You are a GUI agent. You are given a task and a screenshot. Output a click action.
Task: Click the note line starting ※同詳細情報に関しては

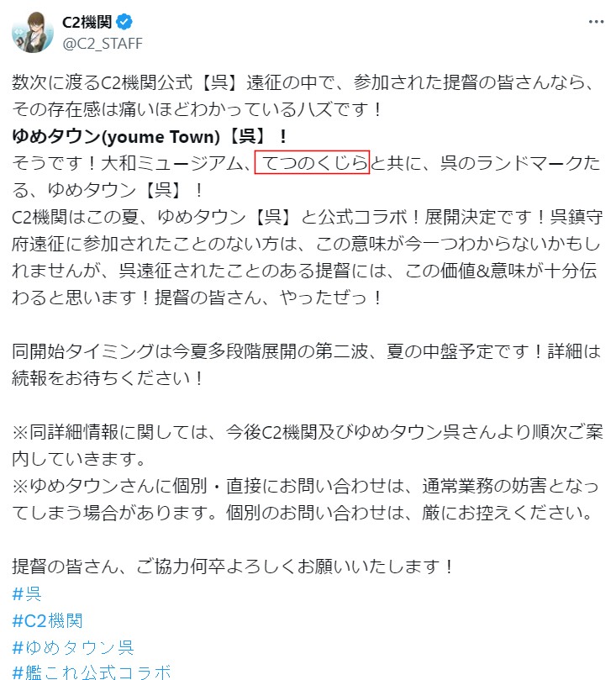(x=308, y=432)
